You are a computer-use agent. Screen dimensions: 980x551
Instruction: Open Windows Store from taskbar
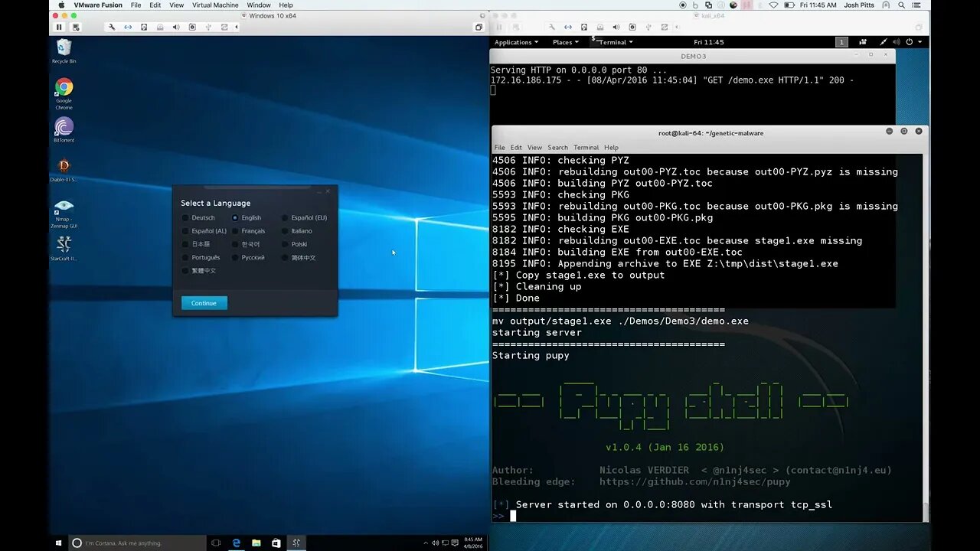tap(276, 543)
